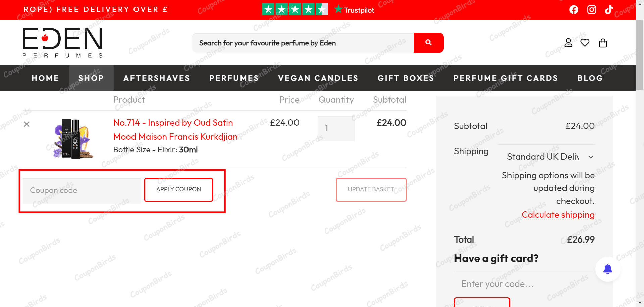Go to the BLOG tab
This screenshot has height=307, width=644.
point(590,78)
